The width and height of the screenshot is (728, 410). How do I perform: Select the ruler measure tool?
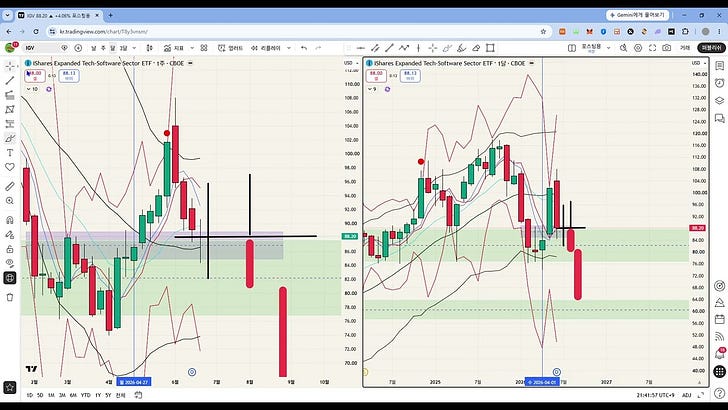(x=10, y=186)
